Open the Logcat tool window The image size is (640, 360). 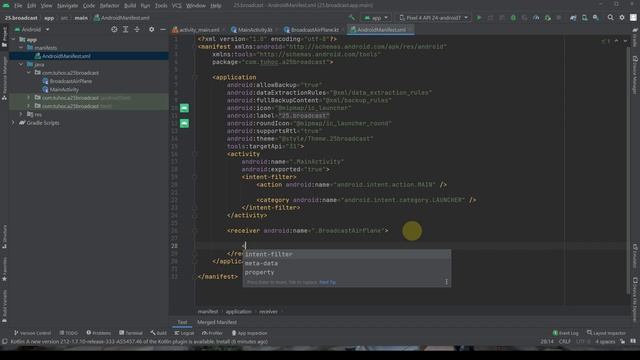184,333
